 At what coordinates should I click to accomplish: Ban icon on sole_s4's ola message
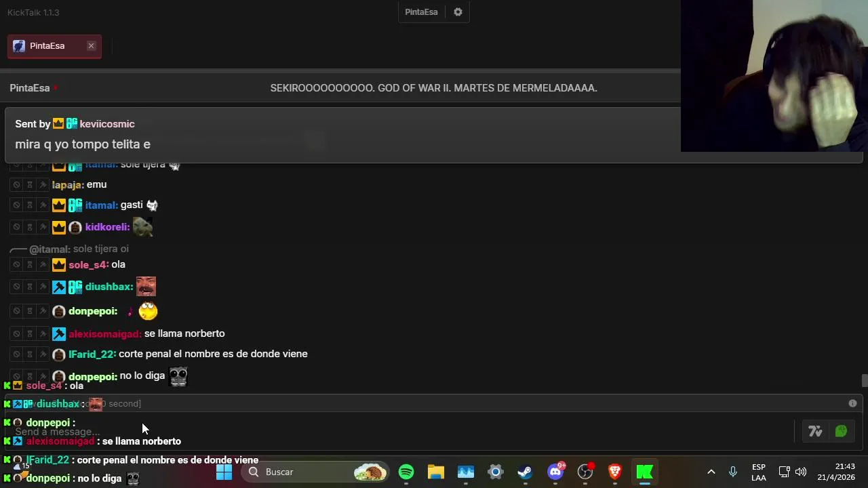point(16,265)
